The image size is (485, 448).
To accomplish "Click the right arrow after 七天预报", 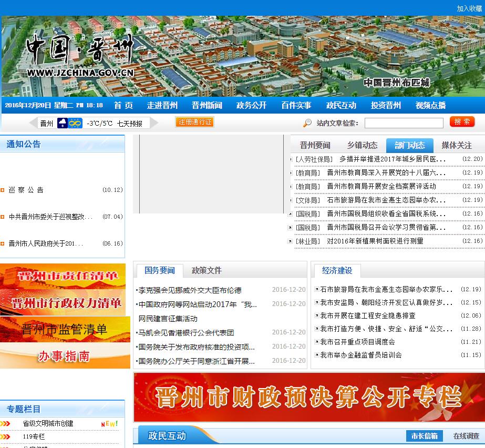I will (154, 124).
